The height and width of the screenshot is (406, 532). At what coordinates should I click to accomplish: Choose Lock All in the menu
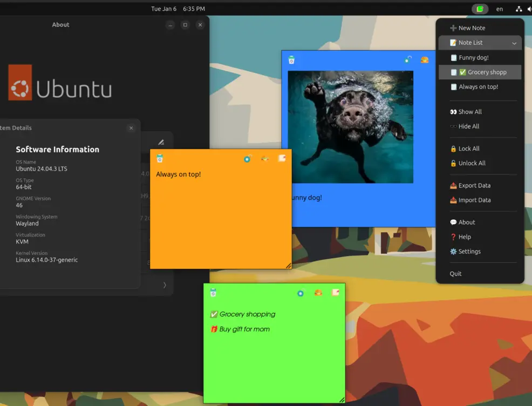[x=468, y=148]
